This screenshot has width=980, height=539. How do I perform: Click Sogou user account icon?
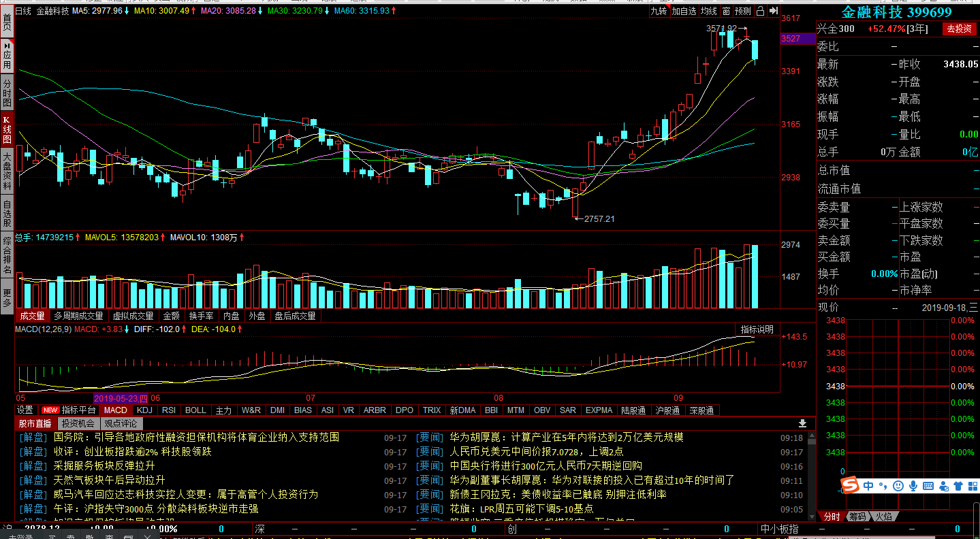pos(944,486)
